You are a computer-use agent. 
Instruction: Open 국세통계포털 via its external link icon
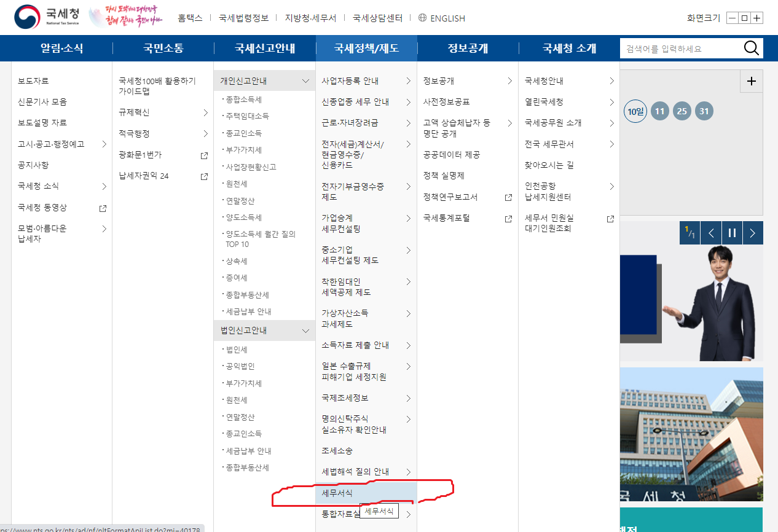(508, 218)
